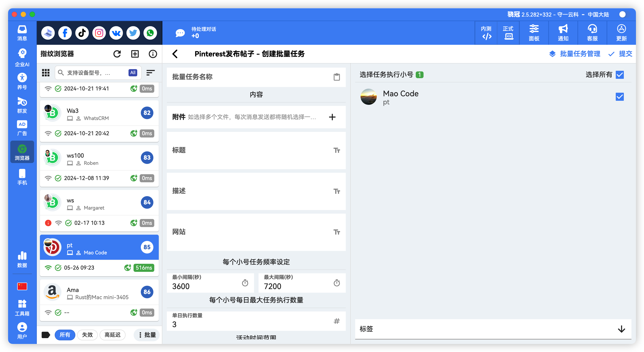The image size is (644, 352).
Task: Add a new browser profile
Action: [x=135, y=54]
